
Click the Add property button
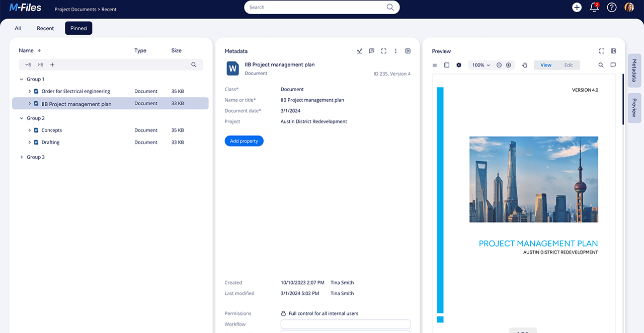(244, 141)
